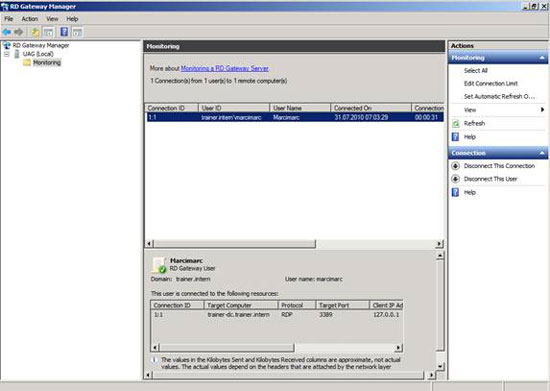This screenshot has width=550, height=391.
Task: Click the Marcimarc user icon with green check
Action: tap(159, 265)
